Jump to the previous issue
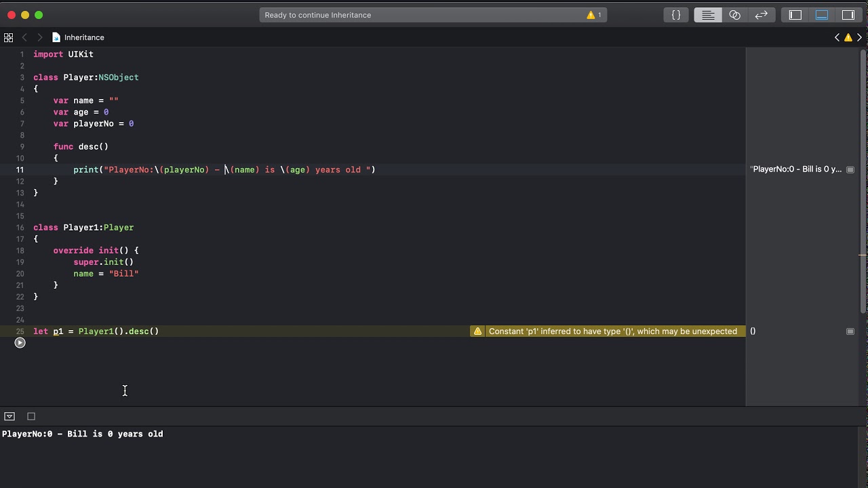 click(837, 37)
